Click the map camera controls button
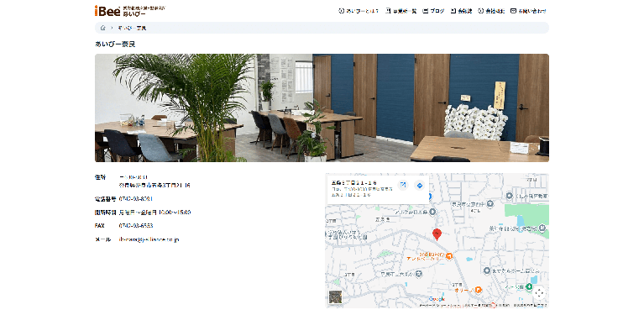 point(539,293)
